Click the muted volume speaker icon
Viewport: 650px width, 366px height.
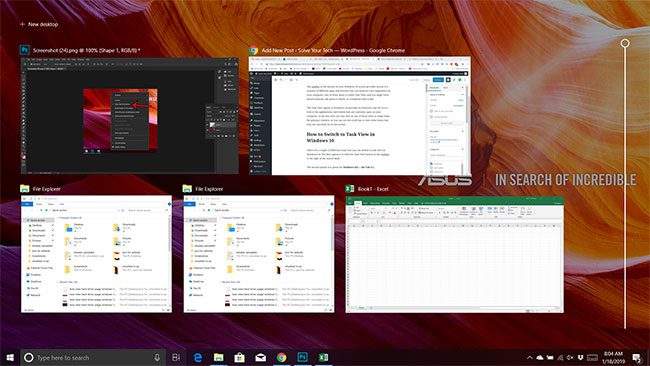click(x=570, y=357)
